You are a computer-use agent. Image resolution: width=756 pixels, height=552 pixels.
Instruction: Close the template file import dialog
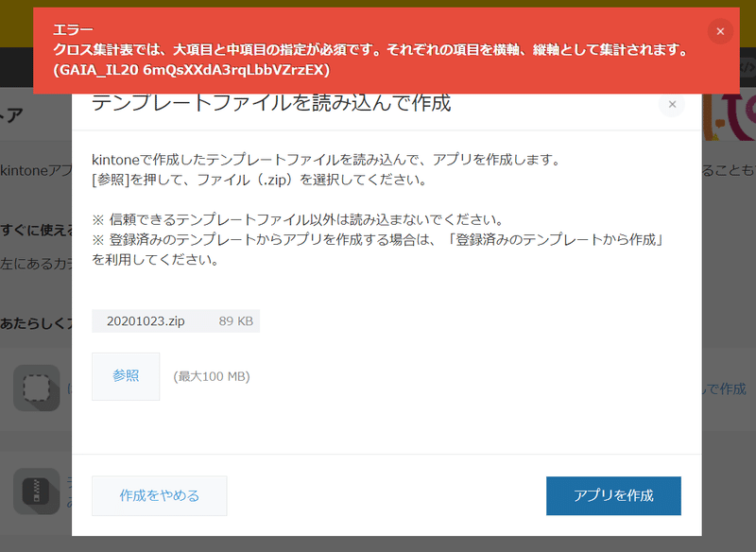tap(672, 104)
